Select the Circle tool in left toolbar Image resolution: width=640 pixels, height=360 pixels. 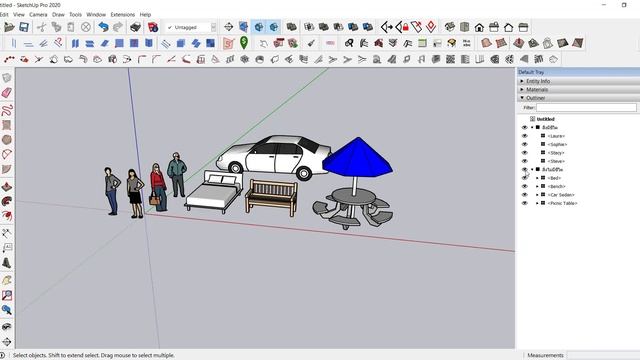(7, 140)
